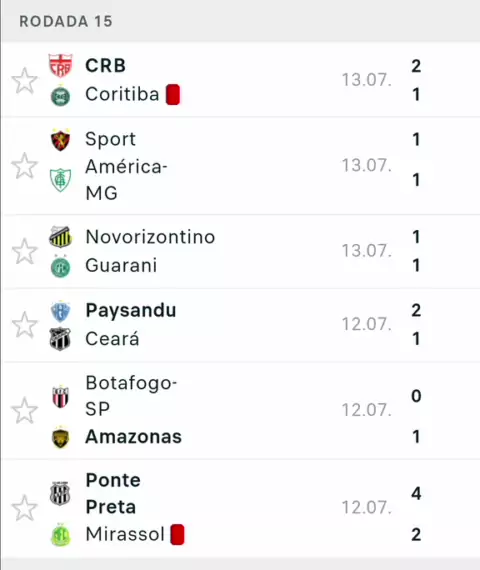Open the Guarani team name link
This screenshot has width=480, height=570.
(121, 265)
